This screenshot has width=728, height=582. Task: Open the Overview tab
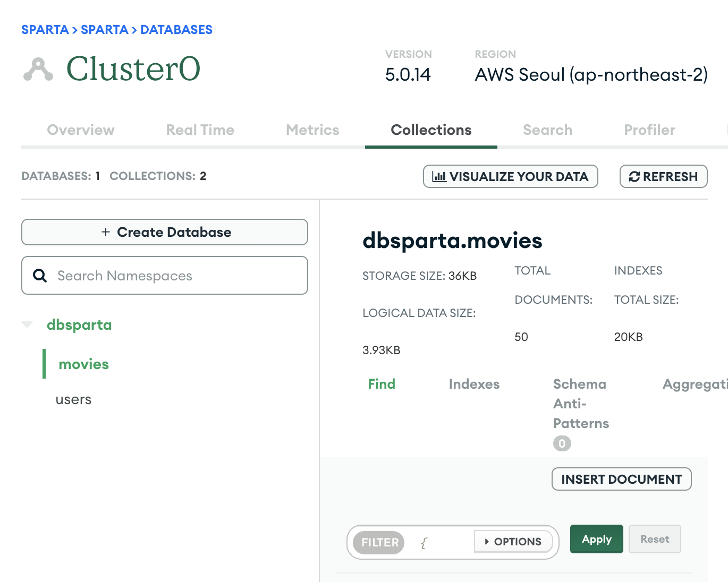coord(81,130)
